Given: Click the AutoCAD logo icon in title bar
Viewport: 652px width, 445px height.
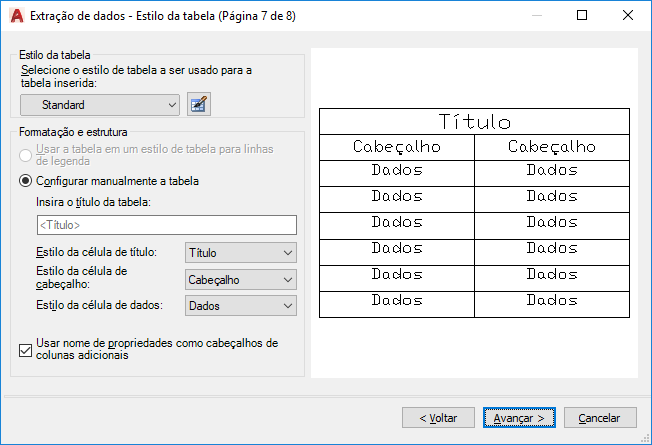Looking at the screenshot, I should [15, 16].
